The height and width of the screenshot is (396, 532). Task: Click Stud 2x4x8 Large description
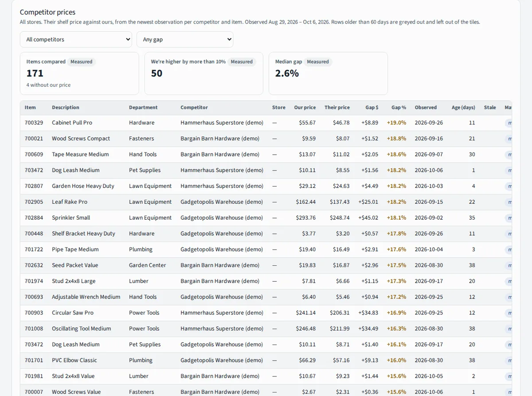coord(74,281)
